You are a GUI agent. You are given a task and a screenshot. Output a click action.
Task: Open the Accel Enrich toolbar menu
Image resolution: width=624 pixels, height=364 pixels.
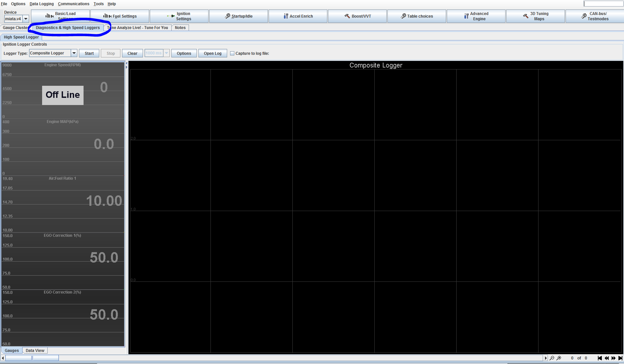(x=298, y=16)
